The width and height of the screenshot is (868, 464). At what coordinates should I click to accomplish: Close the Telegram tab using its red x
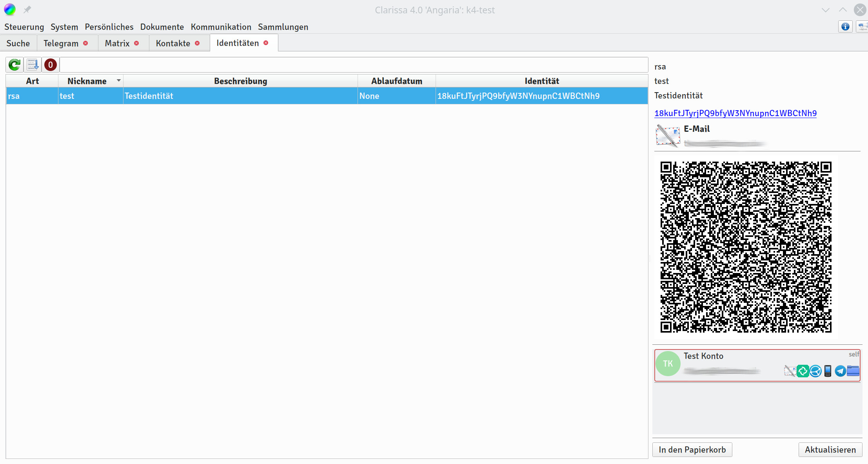pos(85,43)
